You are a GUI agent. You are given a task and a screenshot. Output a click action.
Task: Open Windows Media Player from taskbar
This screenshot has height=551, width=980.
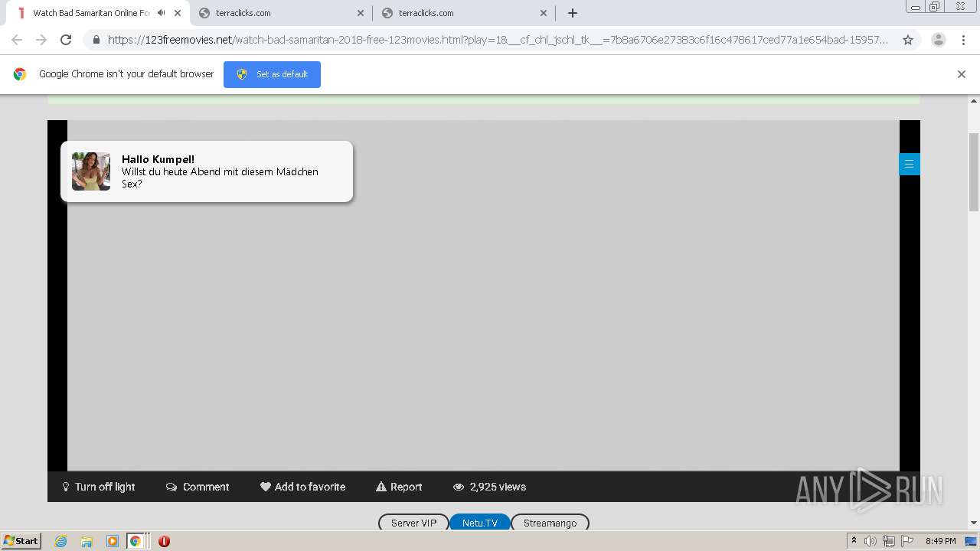[113, 541]
